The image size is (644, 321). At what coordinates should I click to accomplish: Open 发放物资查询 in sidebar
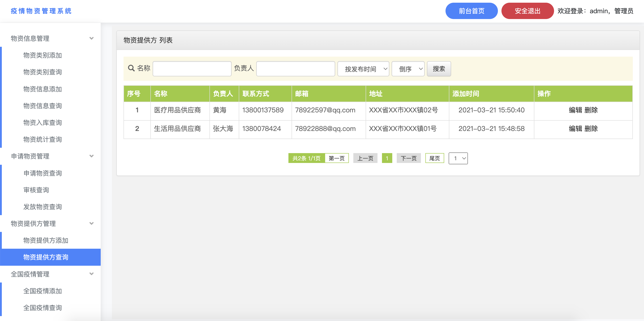[43, 207]
